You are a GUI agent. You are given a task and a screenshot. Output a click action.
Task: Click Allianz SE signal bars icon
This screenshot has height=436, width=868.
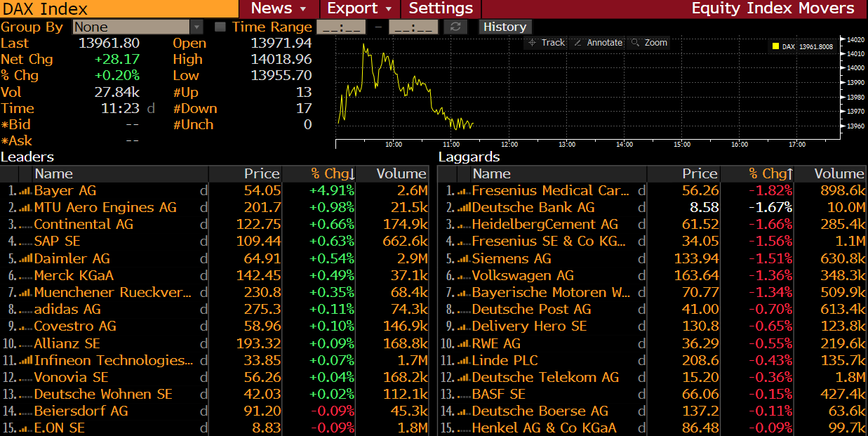25,344
